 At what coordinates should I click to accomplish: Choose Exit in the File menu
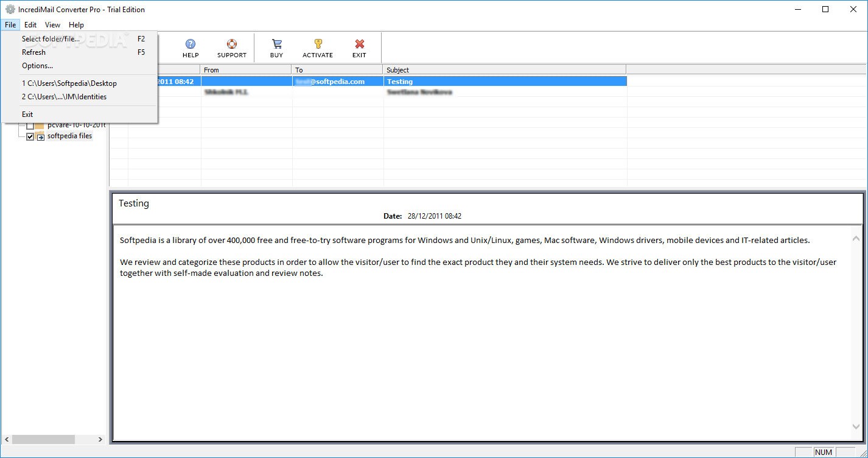click(x=80, y=114)
